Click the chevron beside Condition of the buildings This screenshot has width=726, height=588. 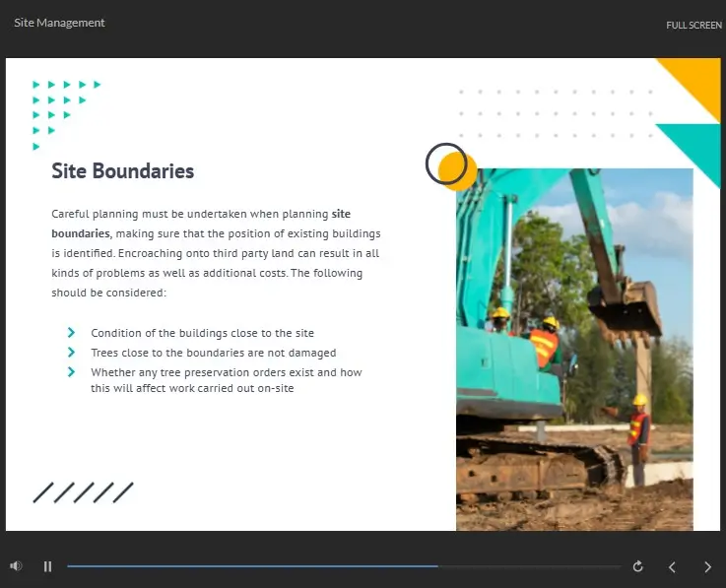tap(71, 333)
